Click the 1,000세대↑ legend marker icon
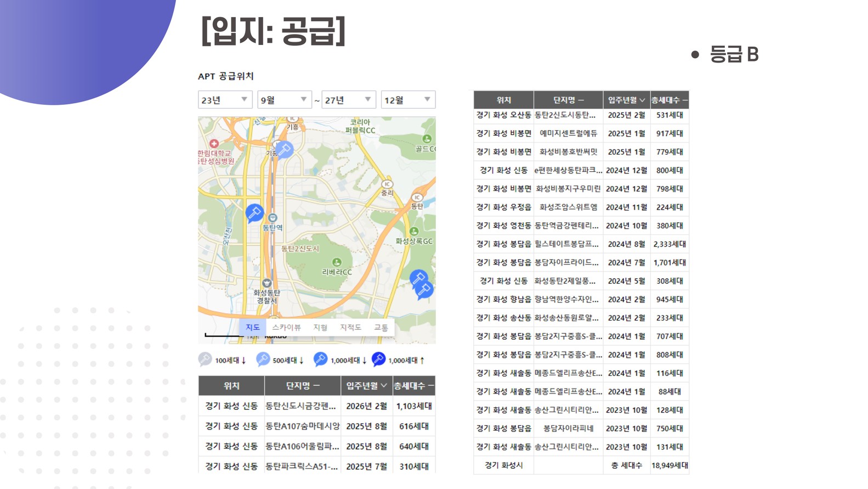The image size is (868, 489). (378, 359)
